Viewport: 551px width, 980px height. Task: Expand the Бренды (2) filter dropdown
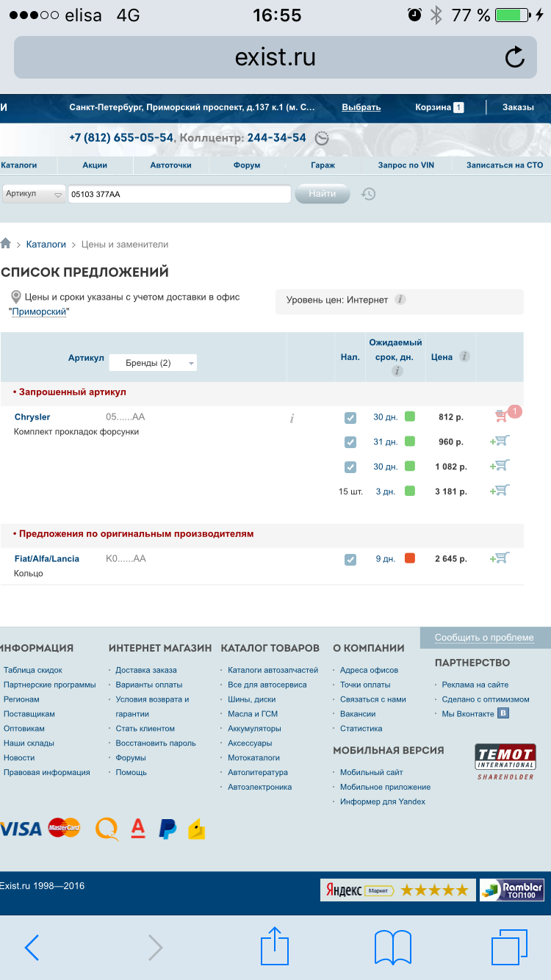pyautogui.click(x=153, y=363)
